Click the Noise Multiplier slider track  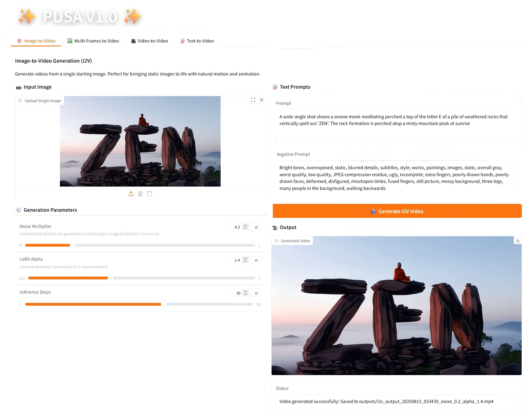[x=140, y=245]
